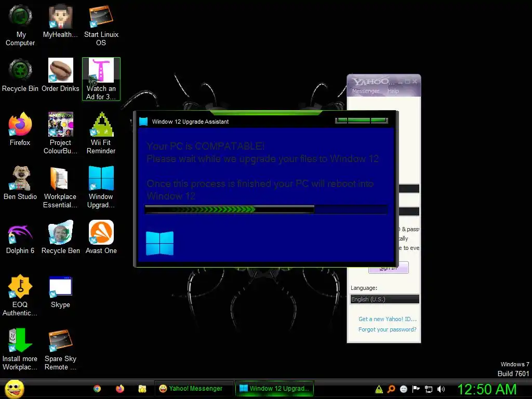This screenshot has height=399, width=532.
Task: Open Firefox from taskbar quick launch
Action: [x=120, y=389]
